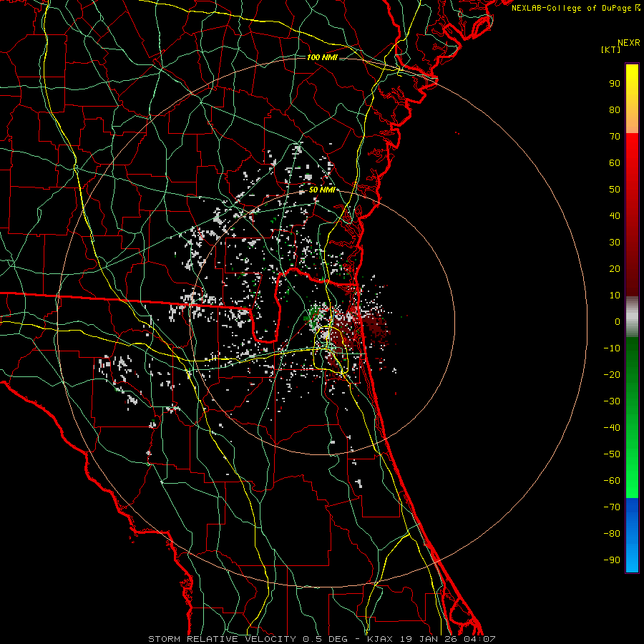Image resolution: width=644 pixels, height=644 pixels.
Task: Click the -50 scale label
Action: pyautogui.click(x=612, y=454)
